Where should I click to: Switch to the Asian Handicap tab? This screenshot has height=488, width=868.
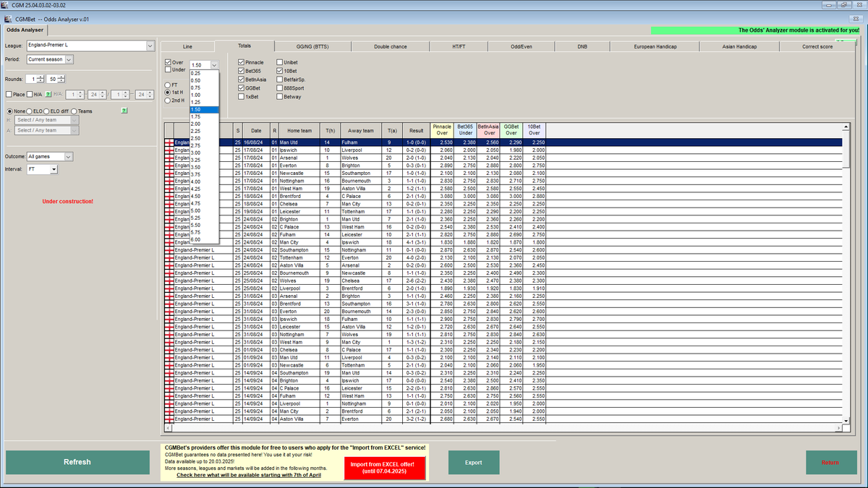[x=739, y=46]
